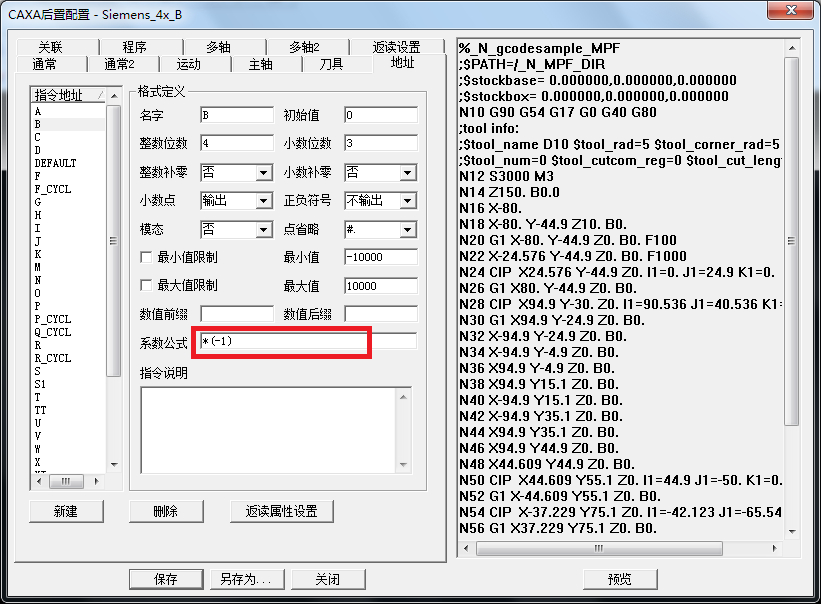The height and width of the screenshot is (604, 821).
Task: Click the 系数公式 field containing *(-1)
Action: 308,341
